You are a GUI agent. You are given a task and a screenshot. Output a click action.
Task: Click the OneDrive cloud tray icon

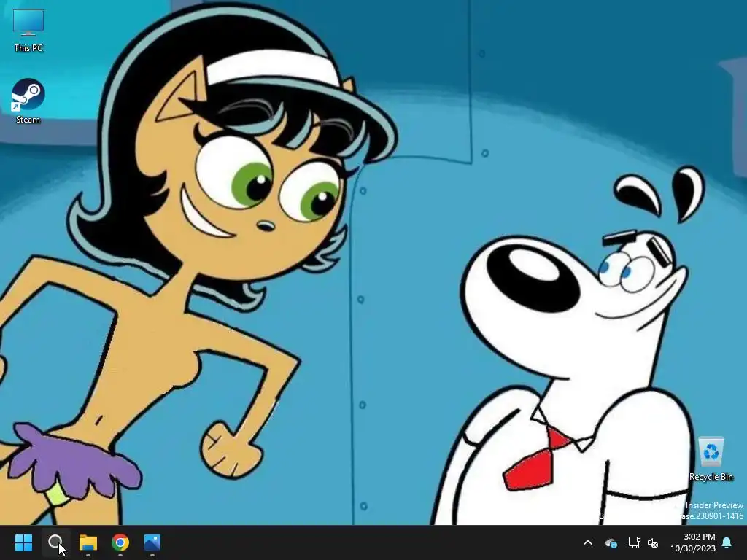611,542
